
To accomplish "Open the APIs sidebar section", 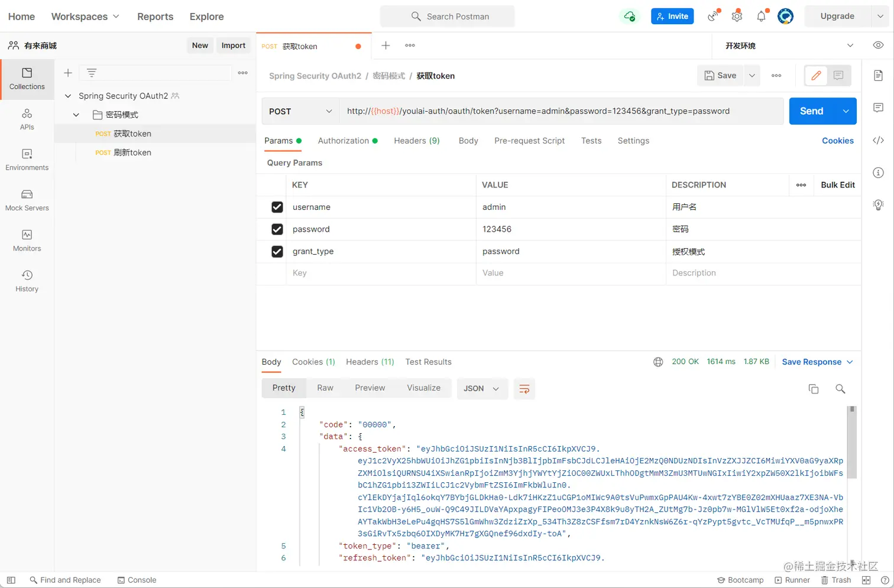I will 27,119.
